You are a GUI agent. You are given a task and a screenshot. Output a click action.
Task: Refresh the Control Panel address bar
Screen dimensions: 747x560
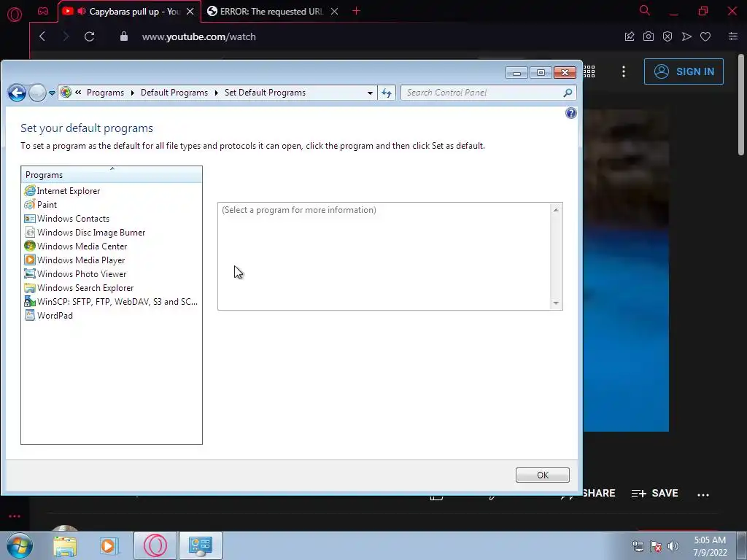click(387, 93)
